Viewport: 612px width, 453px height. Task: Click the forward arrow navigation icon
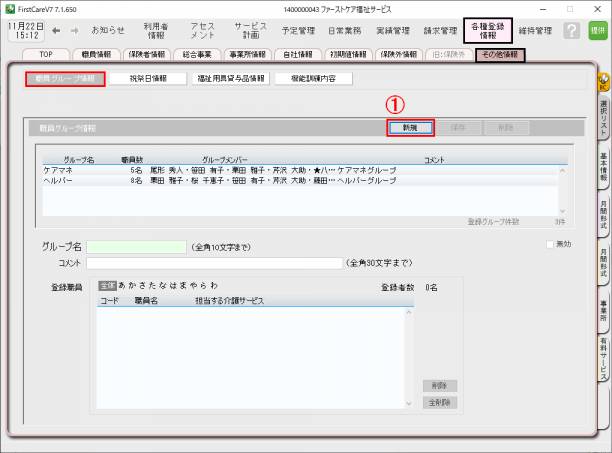coord(76,30)
